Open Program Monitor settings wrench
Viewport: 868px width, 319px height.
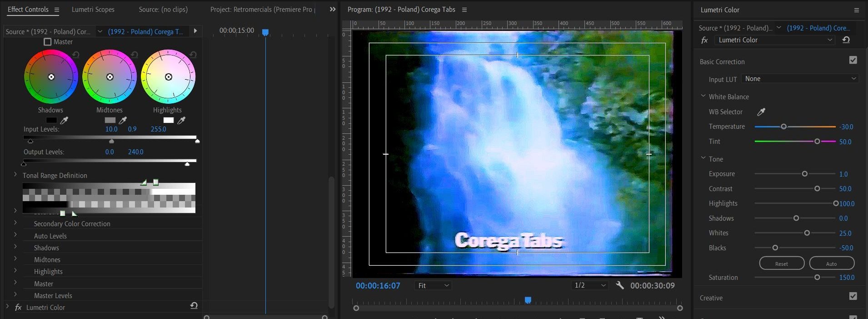click(620, 285)
